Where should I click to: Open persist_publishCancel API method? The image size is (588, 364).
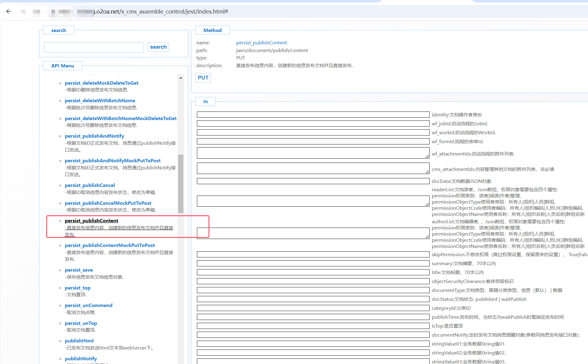(90, 185)
